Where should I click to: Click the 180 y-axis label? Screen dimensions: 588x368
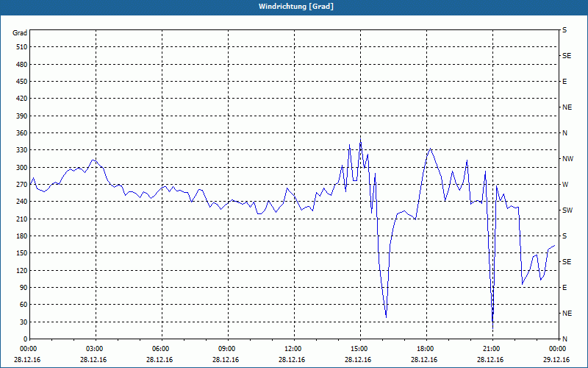tap(22, 236)
